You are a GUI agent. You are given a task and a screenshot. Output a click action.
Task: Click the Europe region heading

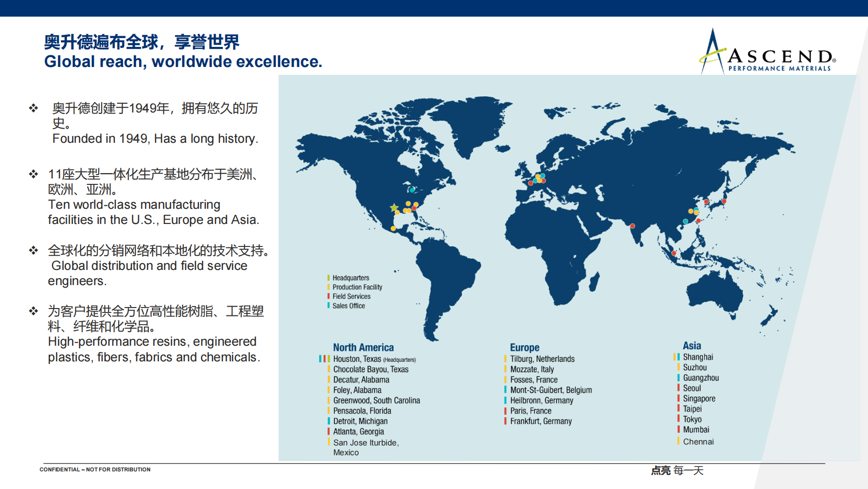tap(524, 347)
